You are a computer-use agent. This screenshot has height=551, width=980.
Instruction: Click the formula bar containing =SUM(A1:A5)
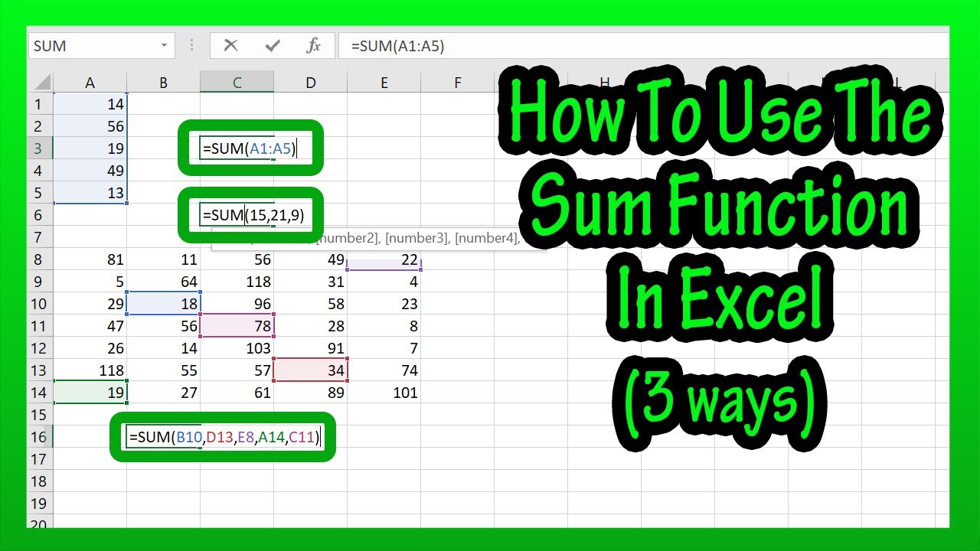[x=643, y=46]
